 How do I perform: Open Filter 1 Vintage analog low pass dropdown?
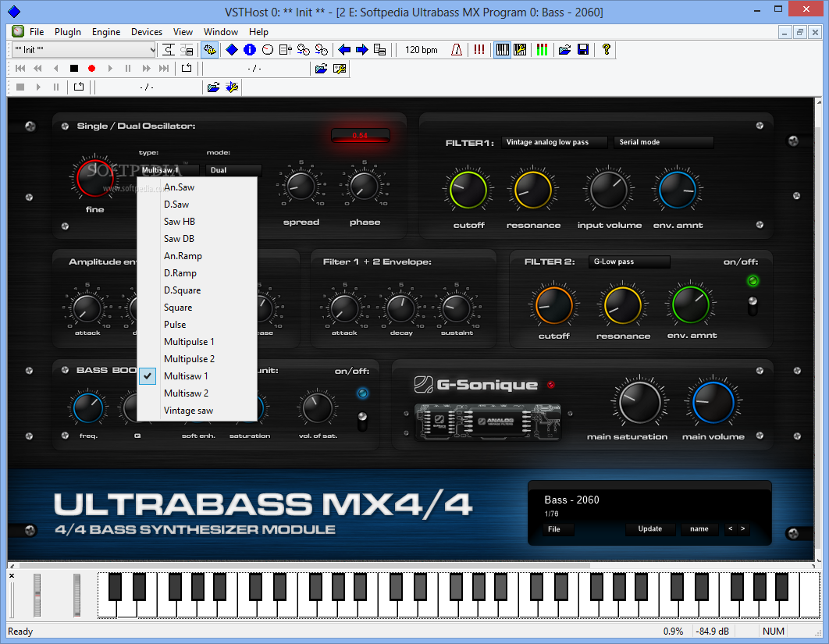coord(554,142)
